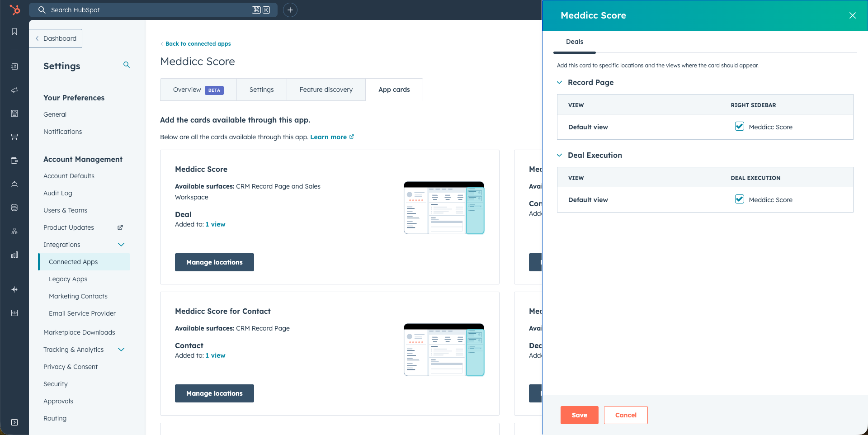This screenshot has height=435, width=868.
Task: Collapse the Deal Execution section
Action: pyautogui.click(x=559, y=155)
